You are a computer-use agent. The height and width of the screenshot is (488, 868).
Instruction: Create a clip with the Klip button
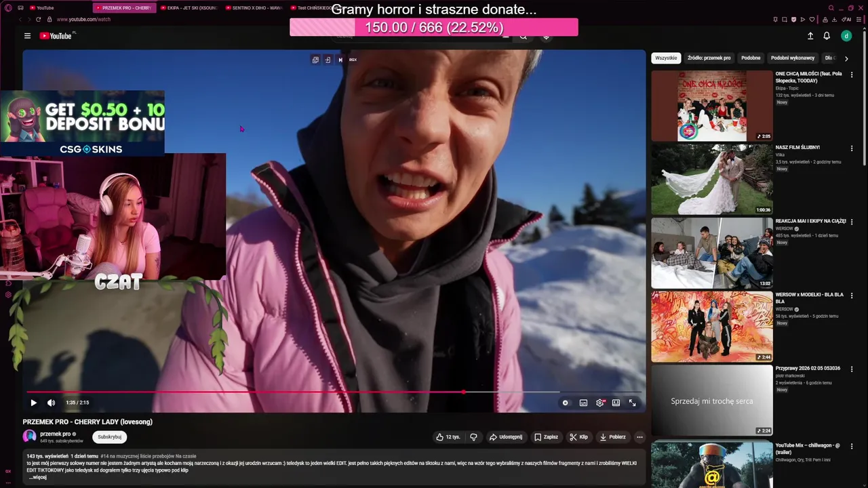[x=578, y=437]
